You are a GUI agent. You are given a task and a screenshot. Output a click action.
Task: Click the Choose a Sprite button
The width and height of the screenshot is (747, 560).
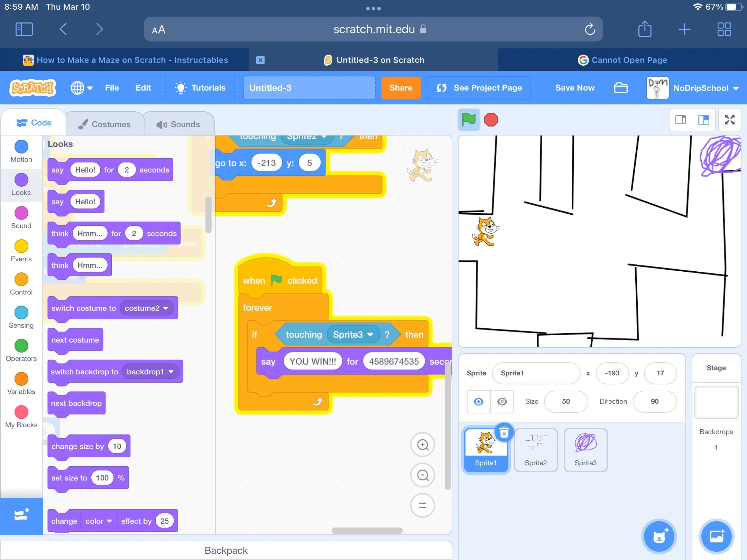click(659, 536)
